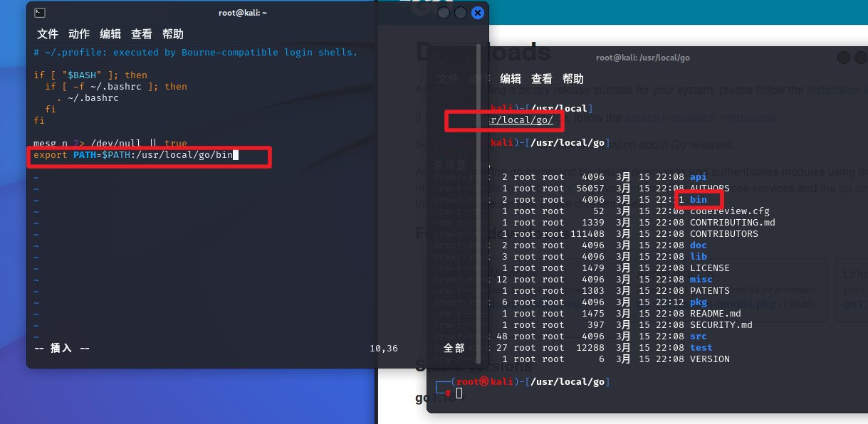
Task: Open 编辑 menu in the /usr/local/go terminal
Action: click(511, 79)
